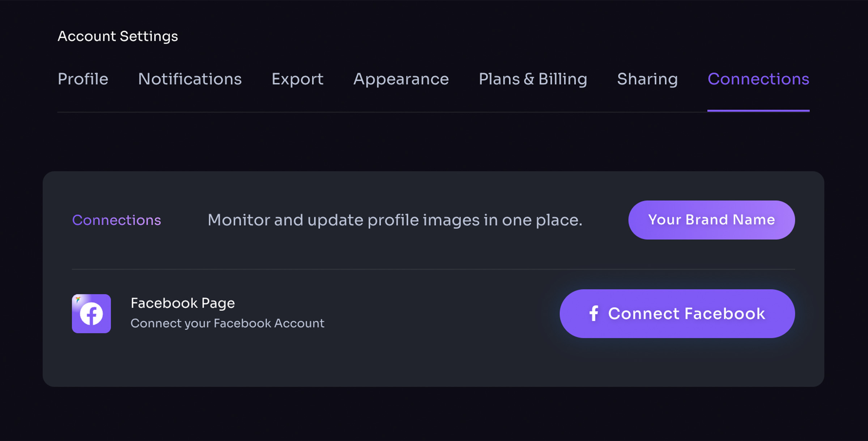Click 'Connect your Facebook Account' subtitle
Screen dimensions: 868x441
click(x=227, y=323)
